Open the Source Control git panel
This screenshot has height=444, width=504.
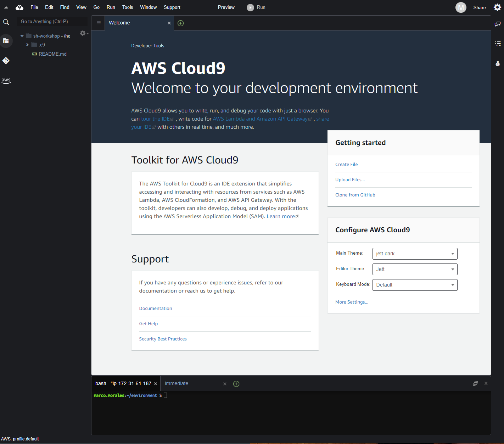click(x=6, y=61)
